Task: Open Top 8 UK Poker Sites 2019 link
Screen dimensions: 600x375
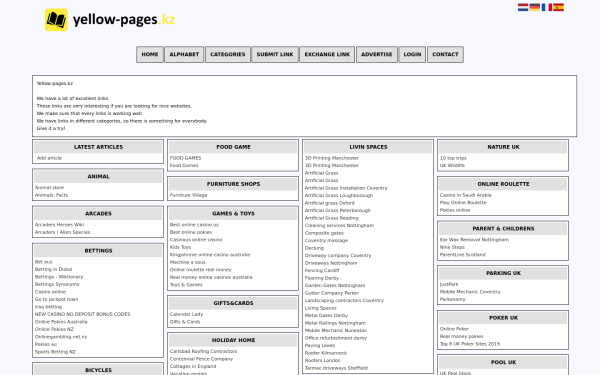Action: 470,344
